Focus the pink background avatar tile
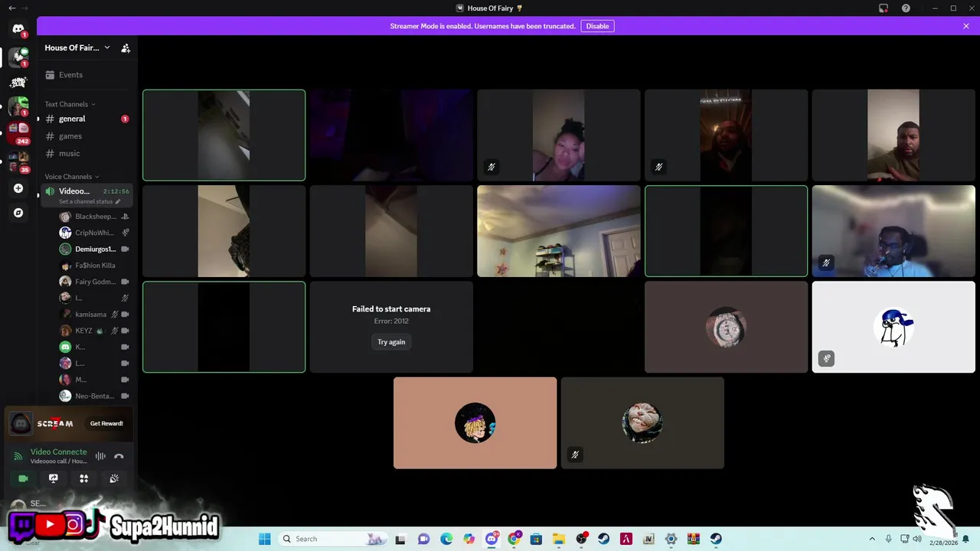 click(475, 422)
